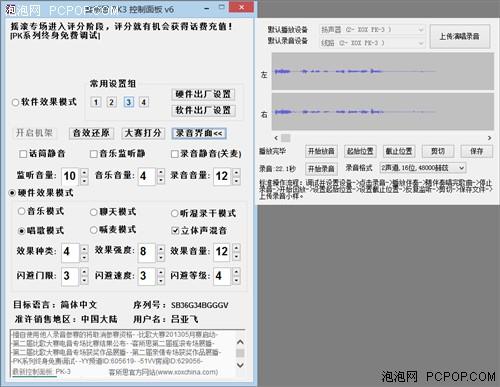Decrease 音乐音量 with down arrow
This screenshot has width=500, height=387.
pyautogui.click(x=161, y=180)
